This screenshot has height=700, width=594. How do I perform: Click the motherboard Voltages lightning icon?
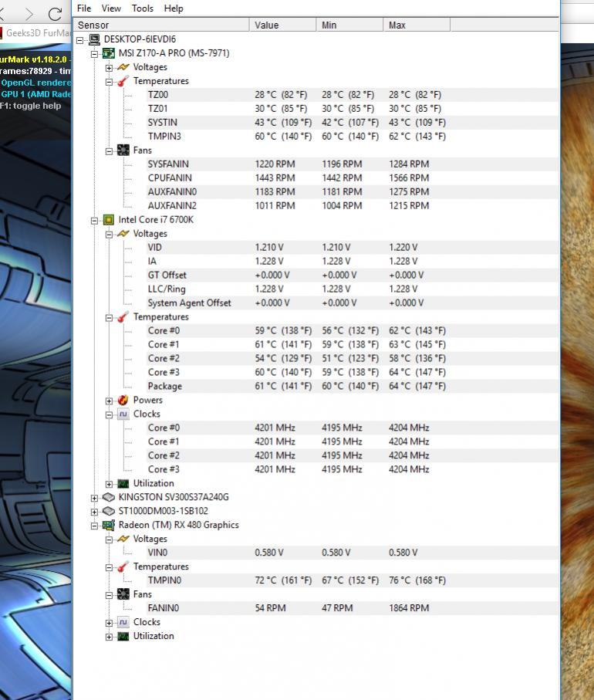point(123,67)
